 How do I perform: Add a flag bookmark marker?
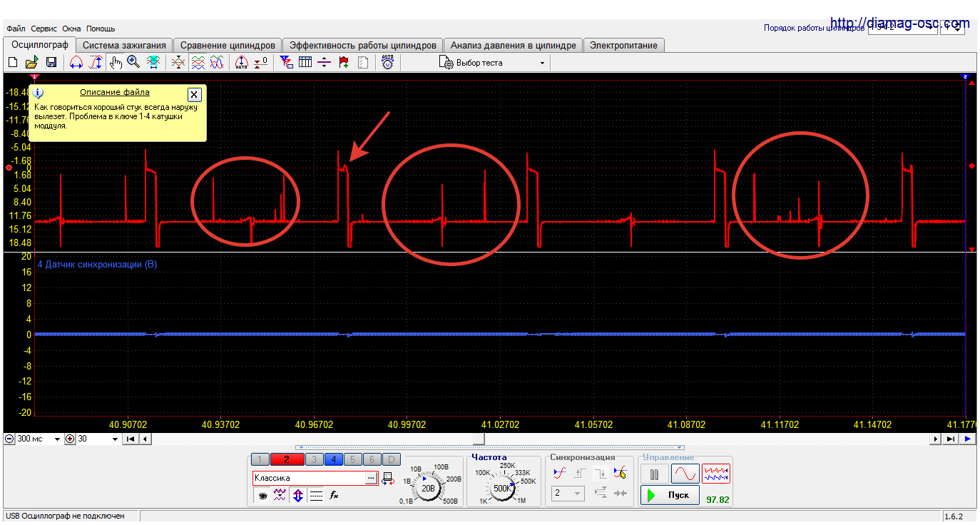pyautogui.click(x=344, y=63)
